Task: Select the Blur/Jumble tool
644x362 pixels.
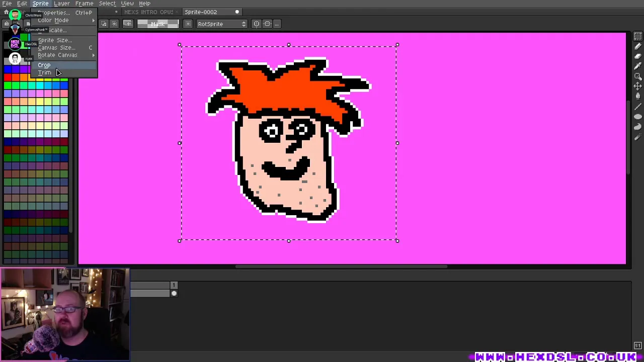Action: 637,137
